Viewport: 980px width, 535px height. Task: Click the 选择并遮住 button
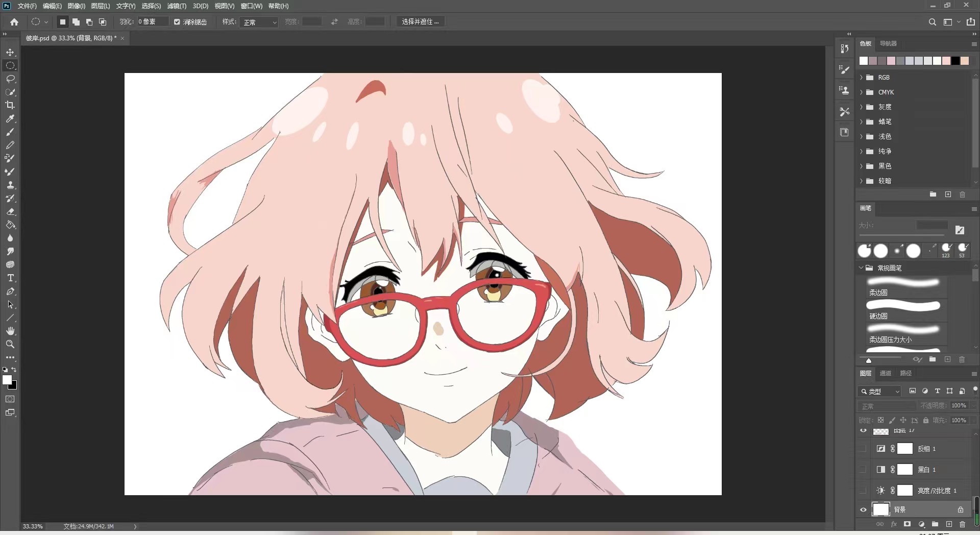pos(420,22)
